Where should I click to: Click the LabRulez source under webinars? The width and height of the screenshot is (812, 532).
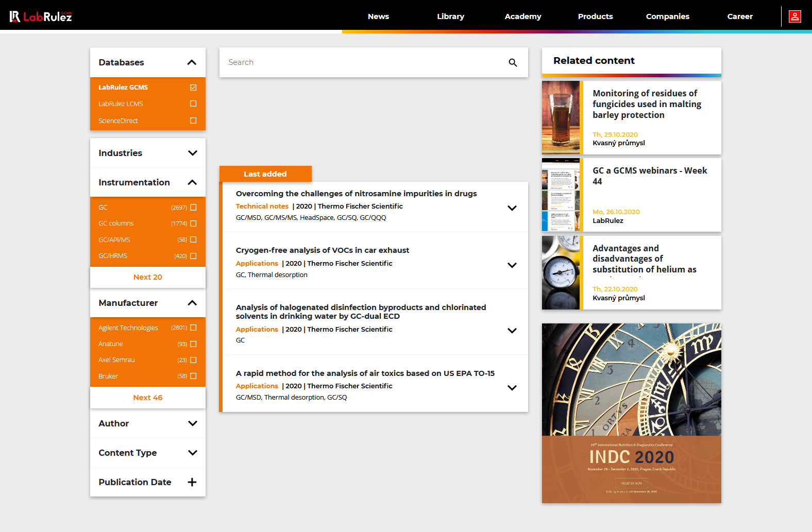pyautogui.click(x=607, y=221)
